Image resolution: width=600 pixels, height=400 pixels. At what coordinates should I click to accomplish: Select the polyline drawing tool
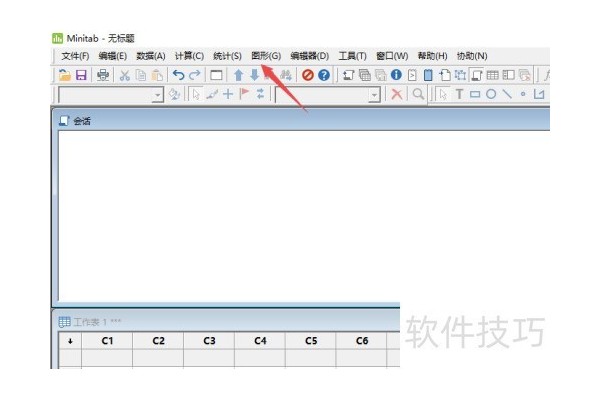coord(539,94)
